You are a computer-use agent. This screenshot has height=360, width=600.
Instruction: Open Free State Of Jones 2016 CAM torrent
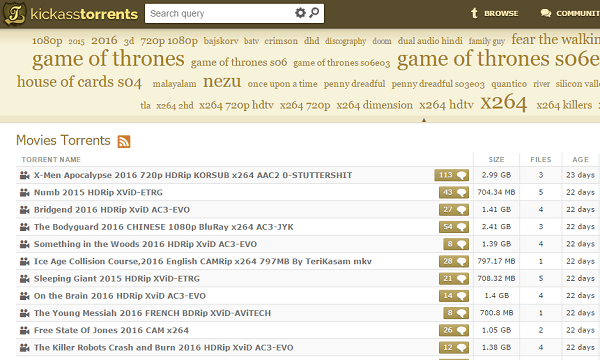(x=111, y=330)
